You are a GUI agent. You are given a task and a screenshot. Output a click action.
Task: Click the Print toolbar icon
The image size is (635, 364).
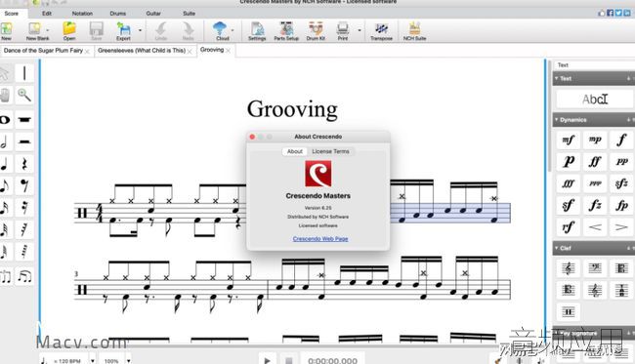(x=343, y=31)
